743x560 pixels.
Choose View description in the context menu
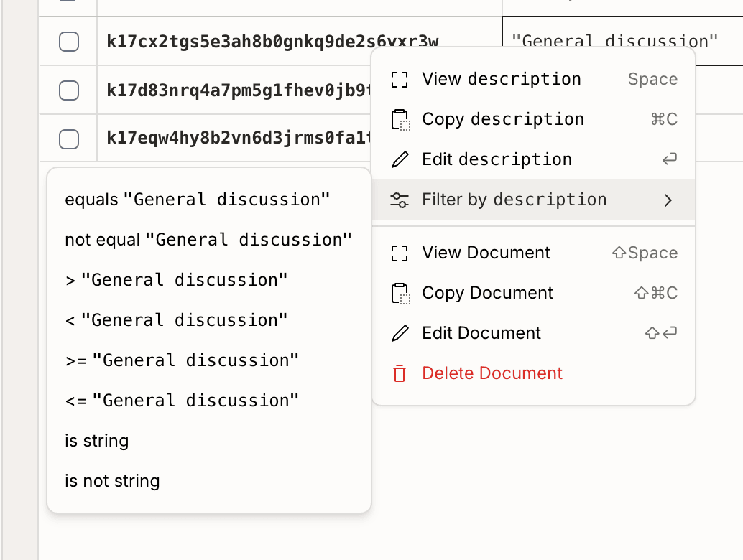tap(534, 79)
